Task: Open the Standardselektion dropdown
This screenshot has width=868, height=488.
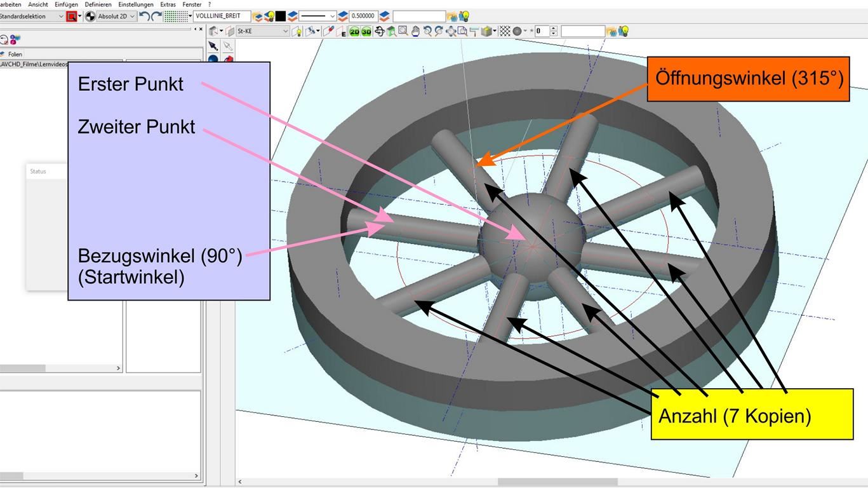Action: coord(61,17)
